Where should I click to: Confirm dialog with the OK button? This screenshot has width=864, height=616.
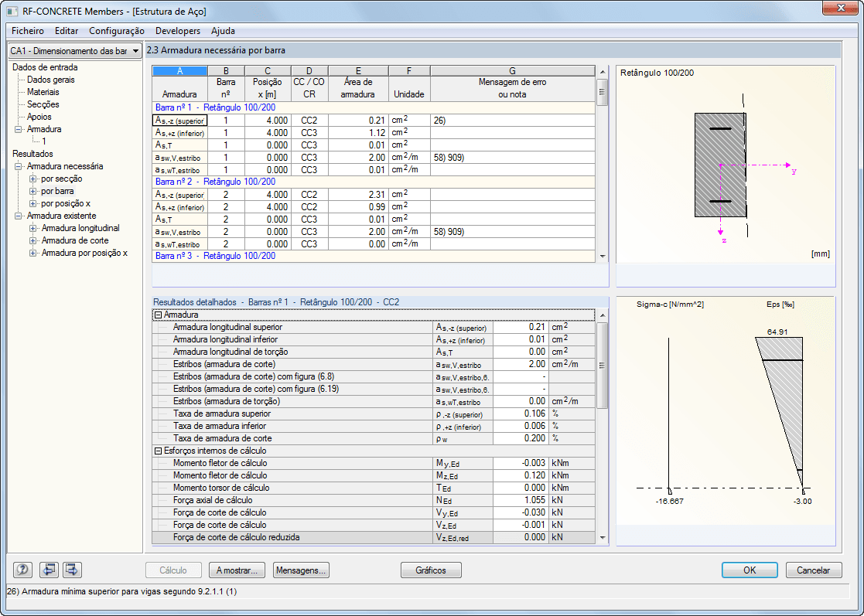pyautogui.click(x=749, y=570)
